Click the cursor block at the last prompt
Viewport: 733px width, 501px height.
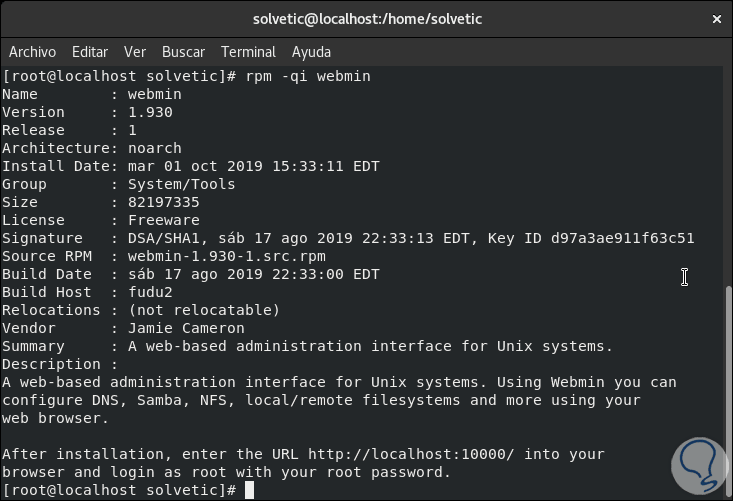click(x=249, y=490)
